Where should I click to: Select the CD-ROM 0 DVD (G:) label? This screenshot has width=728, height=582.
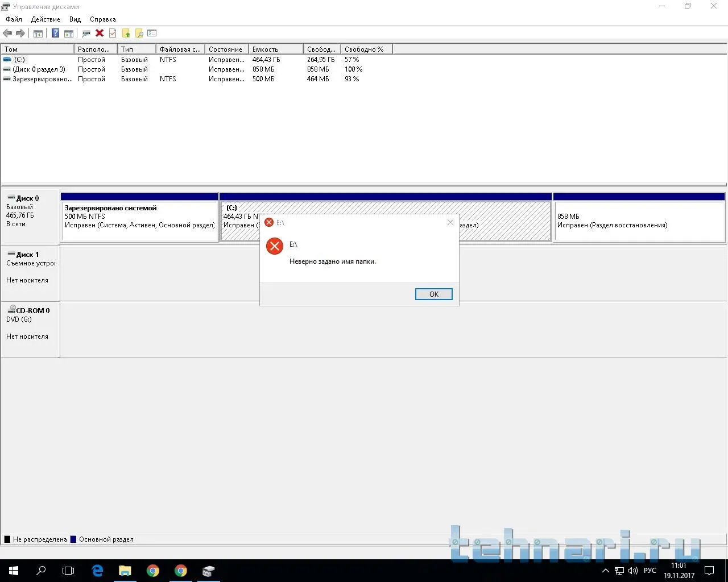click(x=30, y=329)
